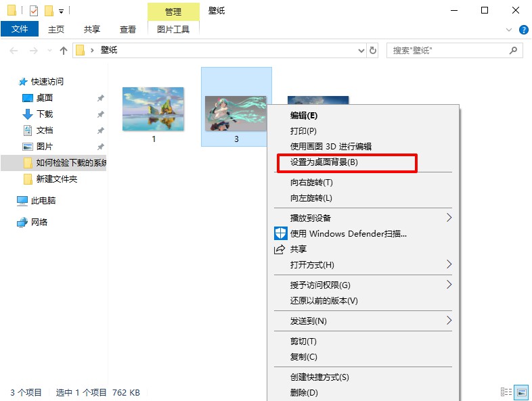The image size is (532, 401).
Task: Open the 文件 menu button
Action: pos(20,30)
